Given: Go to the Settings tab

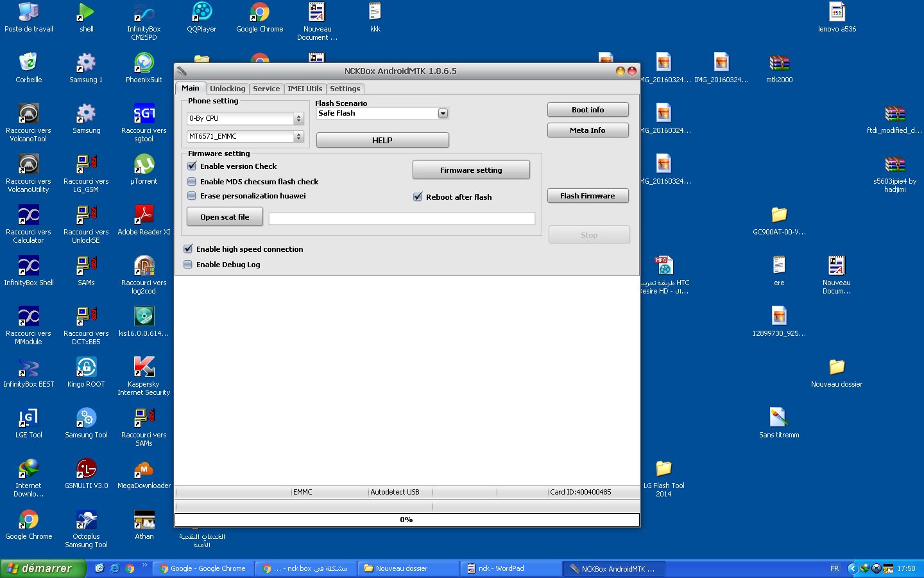Looking at the screenshot, I should click(x=345, y=89).
